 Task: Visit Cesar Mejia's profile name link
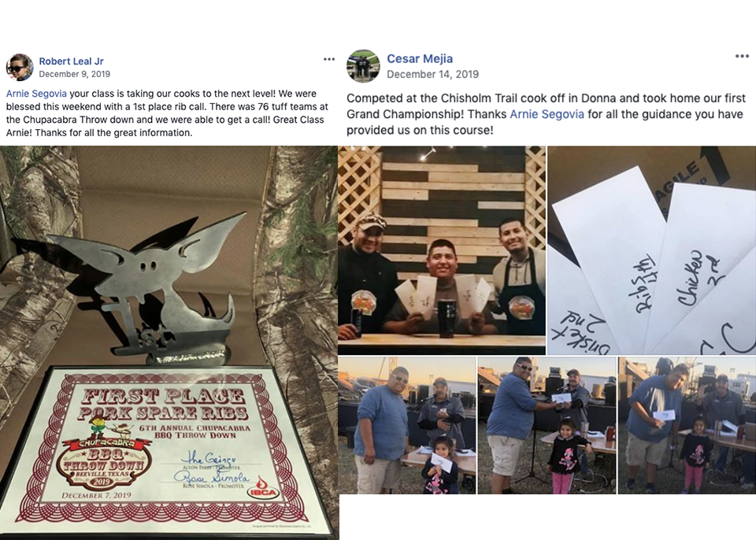point(420,59)
